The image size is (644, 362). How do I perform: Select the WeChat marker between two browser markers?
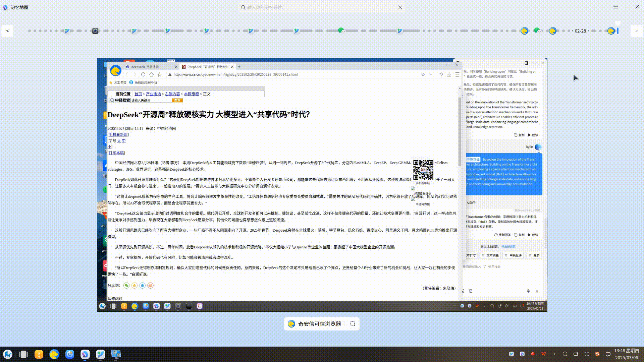[x=538, y=31]
